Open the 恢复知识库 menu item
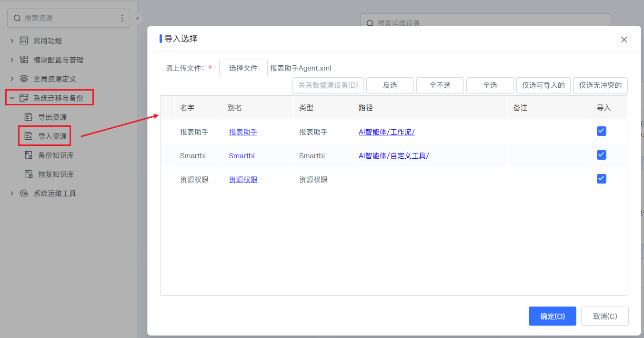The height and width of the screenshot is (338, 644). click(x=56, y=174)
